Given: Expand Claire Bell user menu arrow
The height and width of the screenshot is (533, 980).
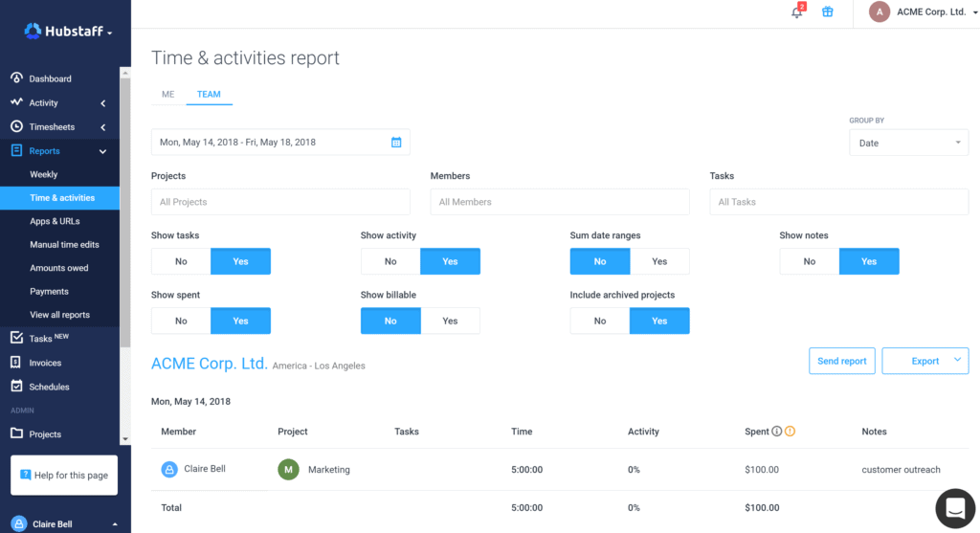Looking at the screenshot, I should click(115, 524).
